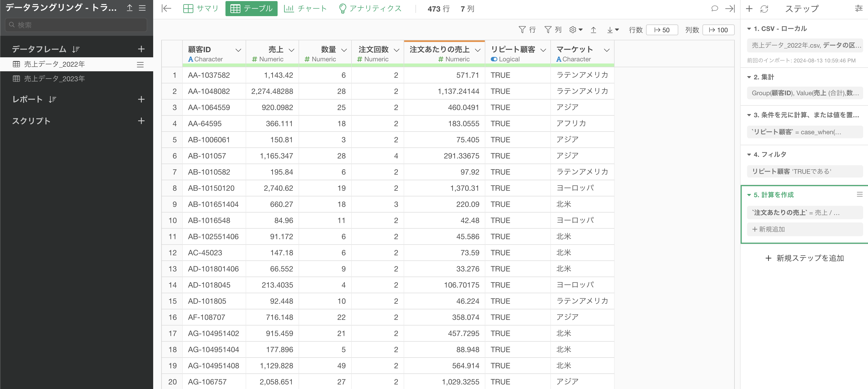Open 売上 column header dropdown

point(292,50)
